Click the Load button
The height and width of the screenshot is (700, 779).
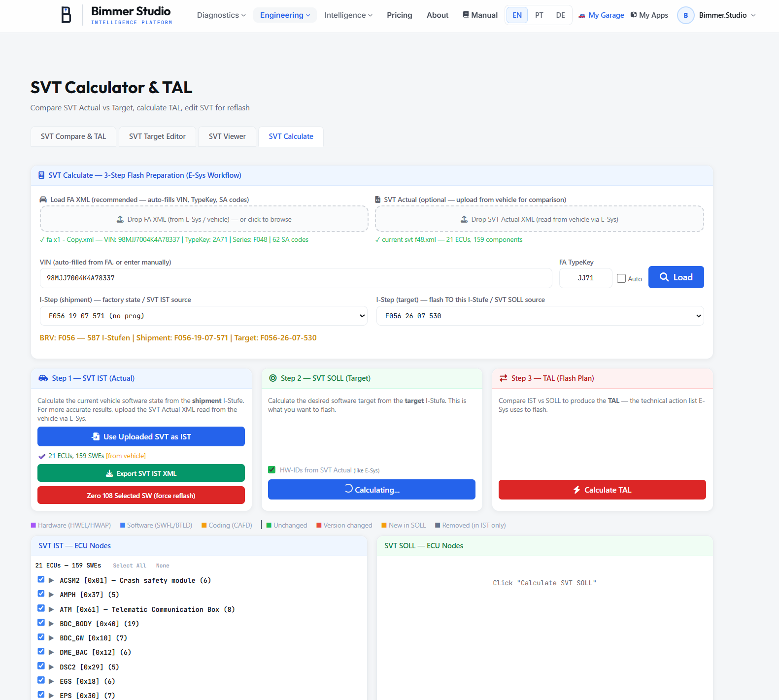pyautogui.click(x=676, y=277)
